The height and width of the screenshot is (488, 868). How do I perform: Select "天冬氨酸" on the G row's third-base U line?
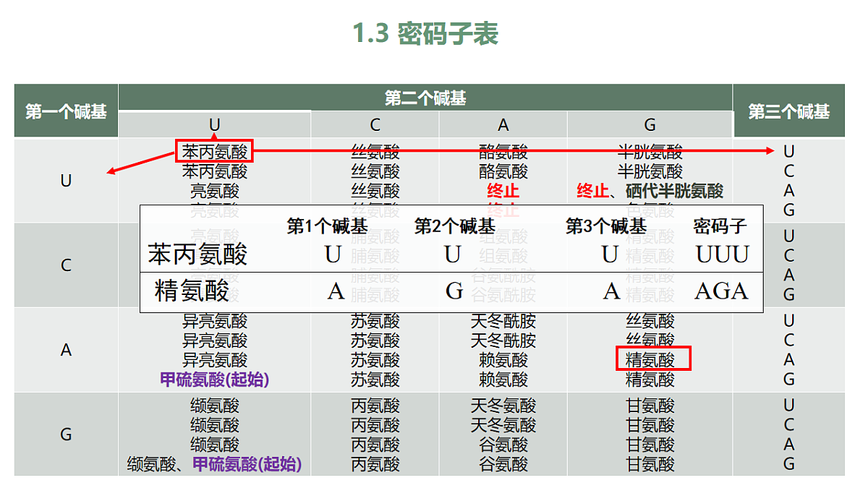(x=503, y=406)
